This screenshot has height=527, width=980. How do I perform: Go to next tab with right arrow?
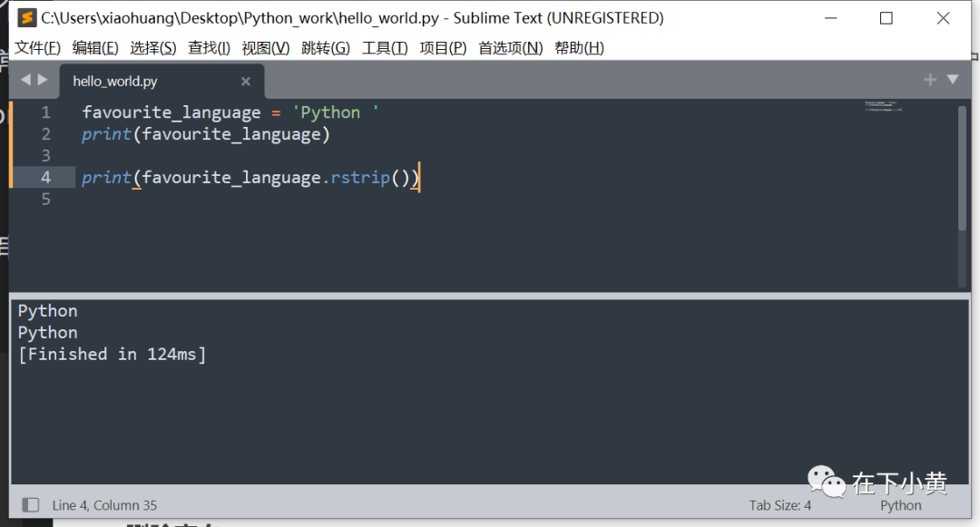pos(43,80)
